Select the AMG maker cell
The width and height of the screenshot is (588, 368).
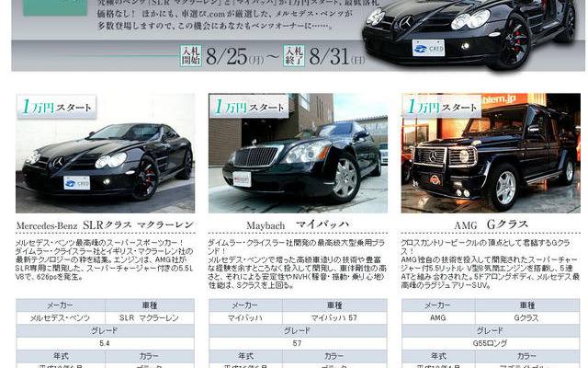click(x=438, y=318)
